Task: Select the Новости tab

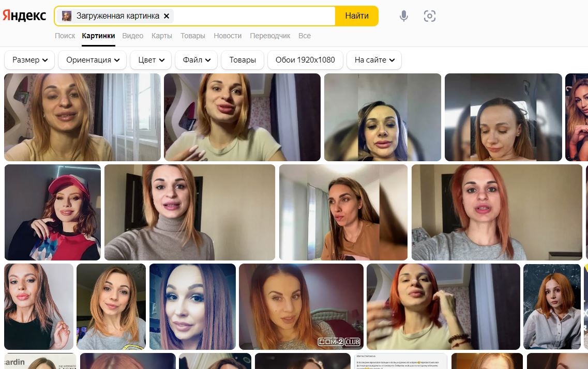Action: (x=228, y=36)
